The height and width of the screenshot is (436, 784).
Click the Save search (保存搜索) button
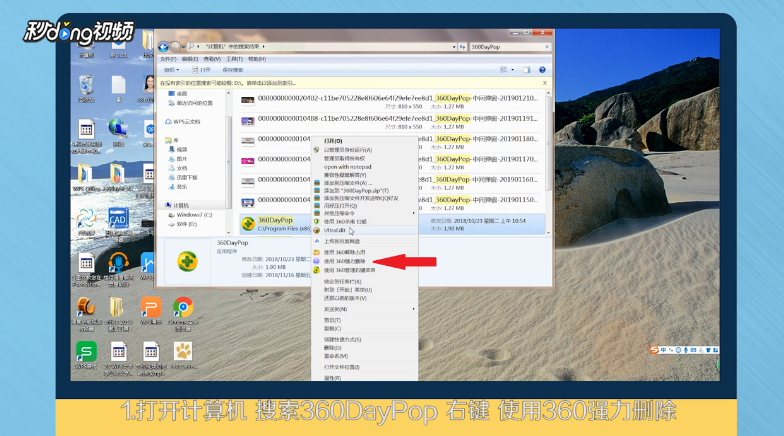tap(232, 70)
